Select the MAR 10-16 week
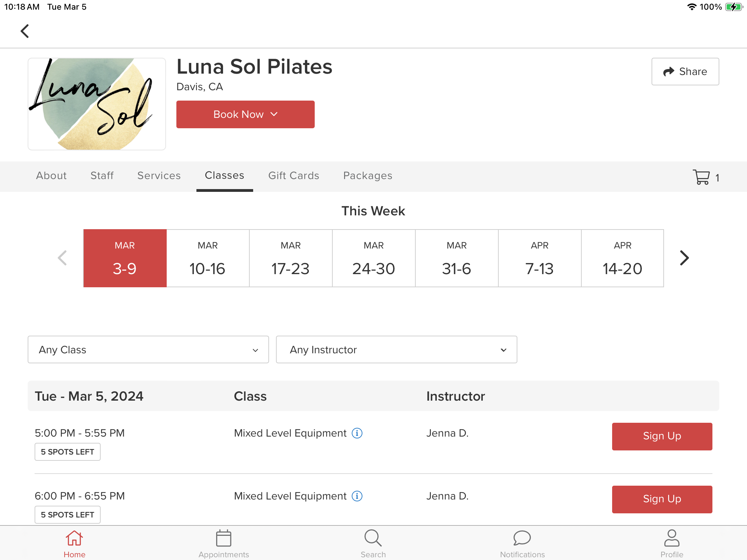747x560 pixels. tap(208, 258)
